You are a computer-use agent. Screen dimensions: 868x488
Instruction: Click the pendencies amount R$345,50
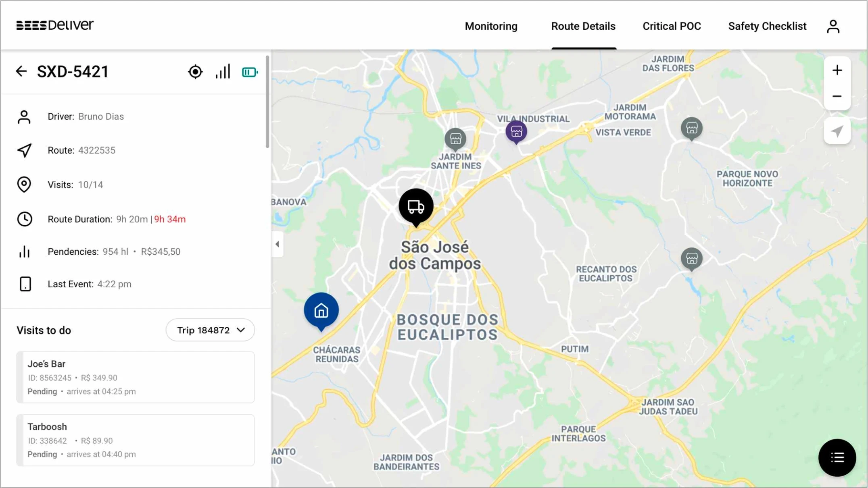161,251
